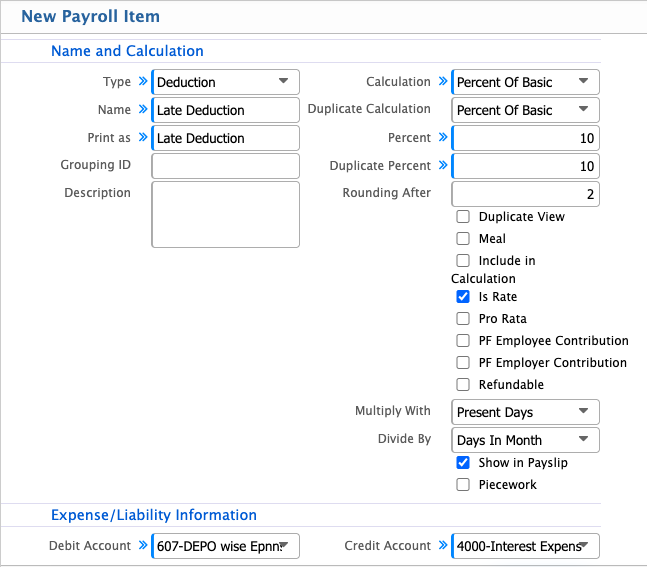This screenshot has height=567, width=647.
Task: Expand the Divide By dropdown
Action: 525,440
